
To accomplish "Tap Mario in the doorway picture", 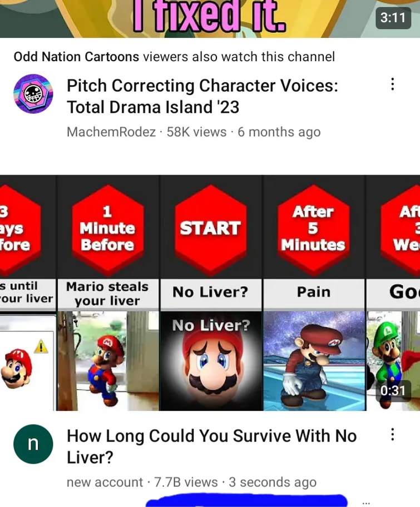I will (108, 361).
